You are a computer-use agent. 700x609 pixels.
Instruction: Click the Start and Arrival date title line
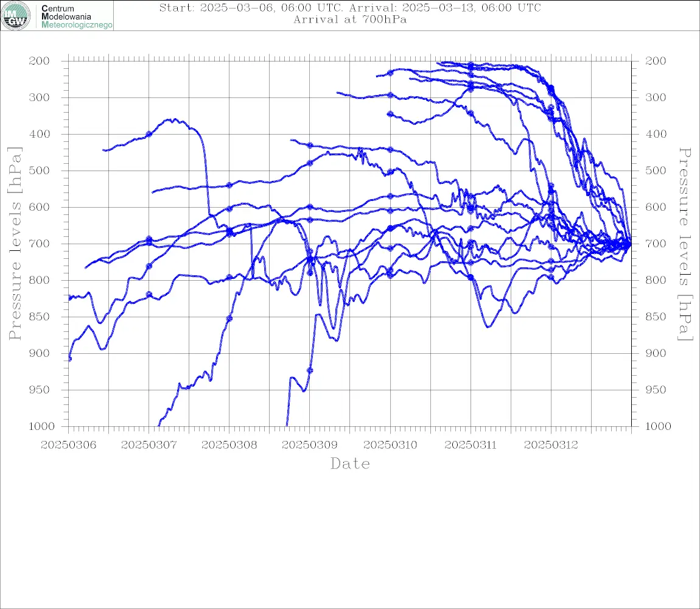tap(350, 7)
